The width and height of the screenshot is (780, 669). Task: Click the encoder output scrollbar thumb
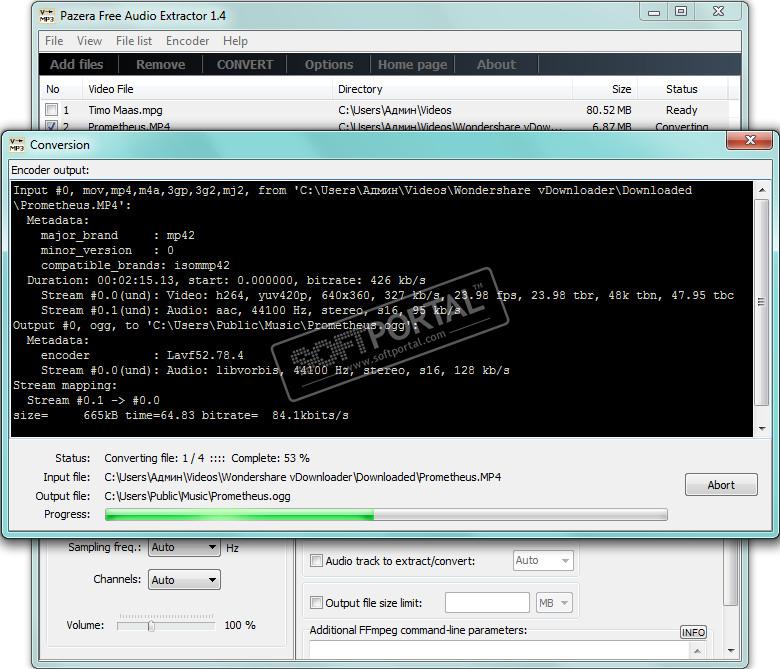click(762, 302)
